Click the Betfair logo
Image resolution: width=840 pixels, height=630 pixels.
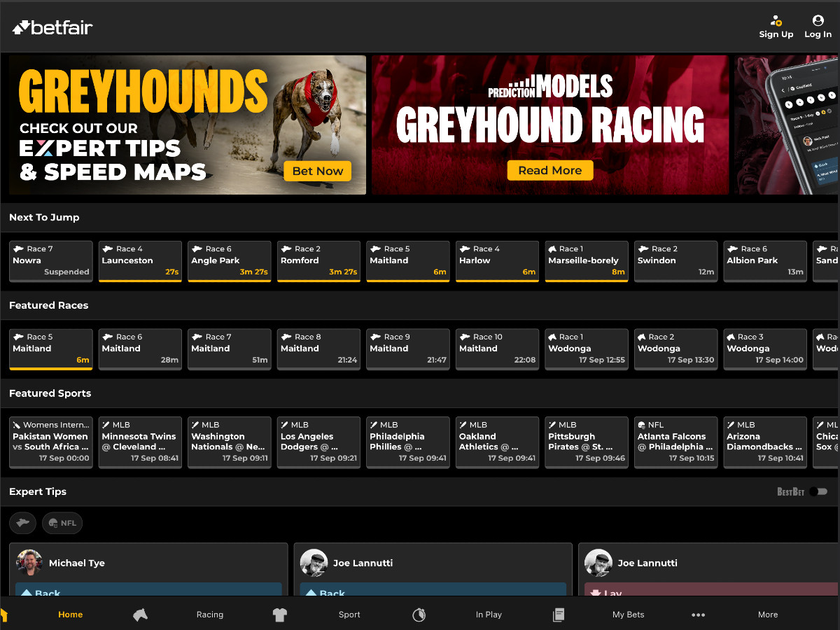click(52, 27)
